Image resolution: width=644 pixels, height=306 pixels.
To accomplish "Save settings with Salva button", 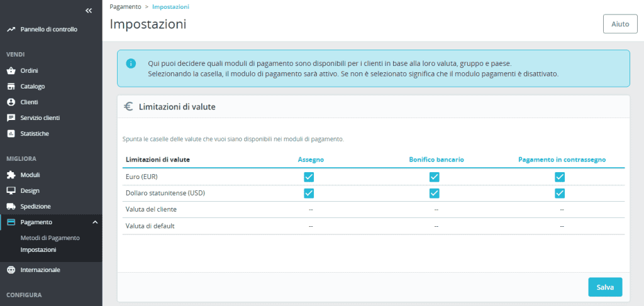I will coord(605,287).
